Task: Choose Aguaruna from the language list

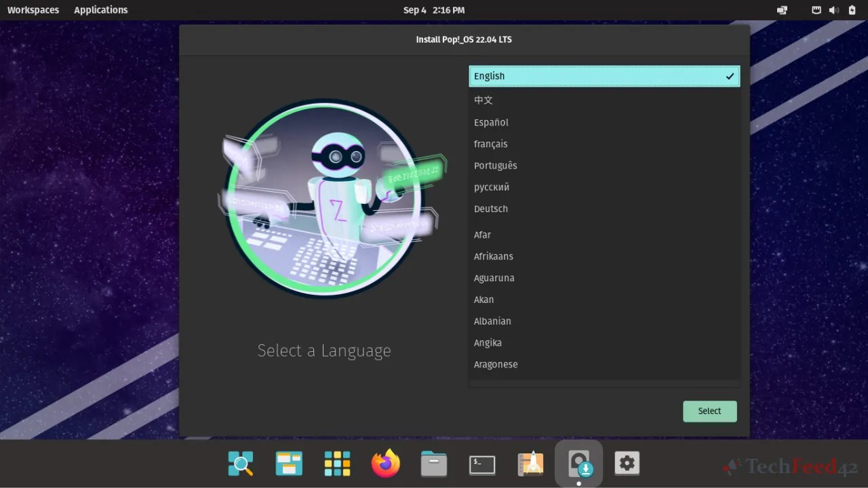Action: pos(604,278)
